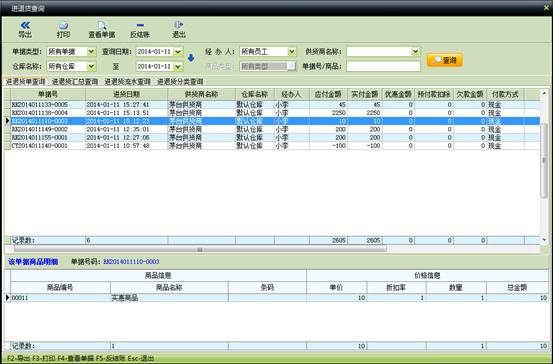Switch to 进退货流水查询 tab
The width and height of the screenshot is (553, 364).
(x=127, y=82)
